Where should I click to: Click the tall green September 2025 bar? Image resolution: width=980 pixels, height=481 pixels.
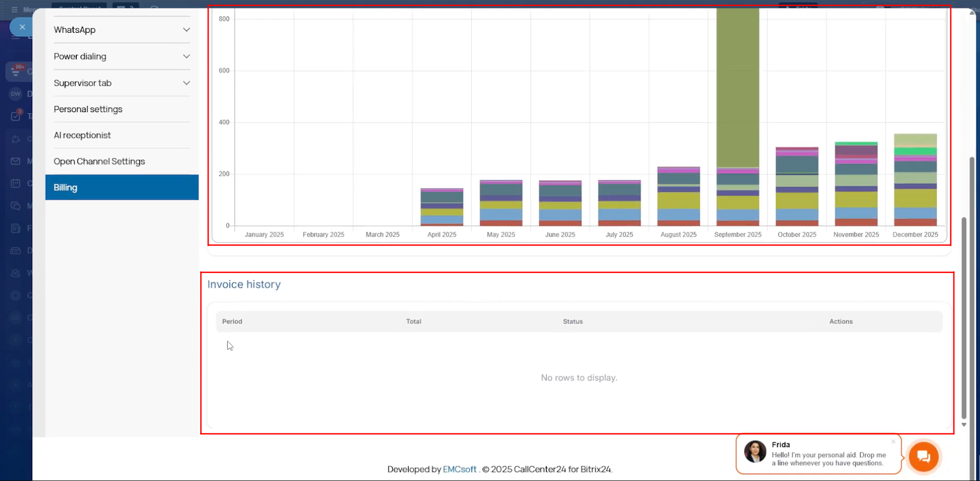point(738,85)
